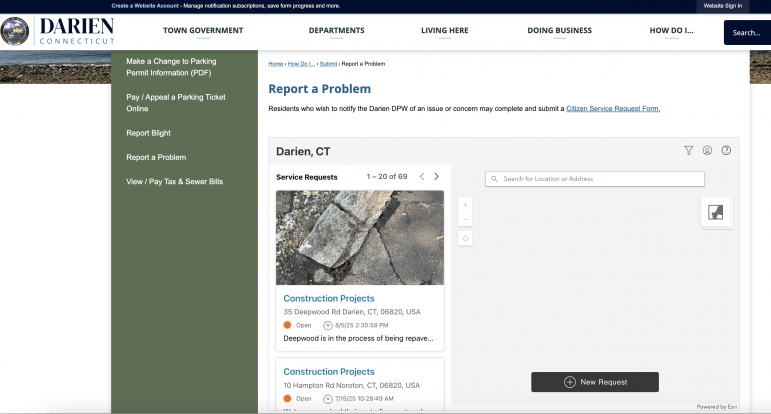Open Pay / Appeal a Parking Ticket Online
The image size is (771, 414).
click(x=176, y=103)
